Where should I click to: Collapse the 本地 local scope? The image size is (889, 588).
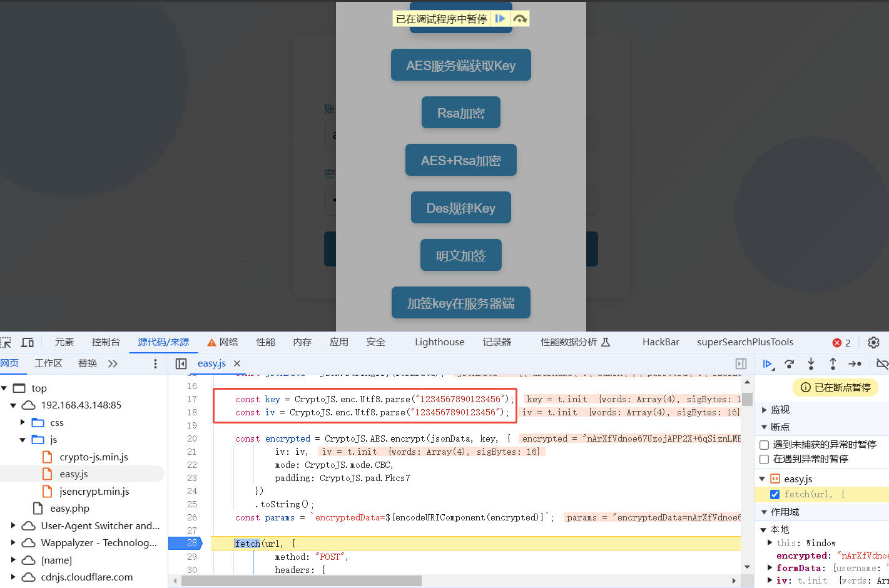tap(763, 530)
